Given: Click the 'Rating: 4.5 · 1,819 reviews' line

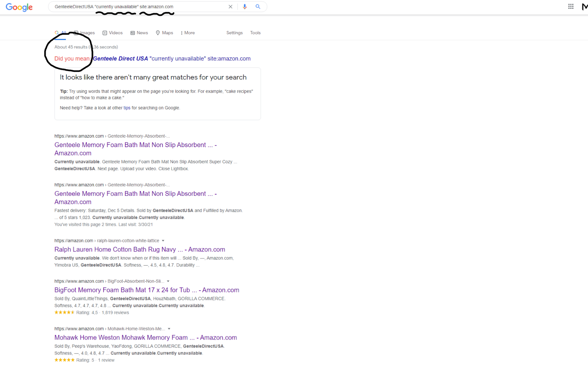Looking at the screenshot, I should click(x=92, y=313).
